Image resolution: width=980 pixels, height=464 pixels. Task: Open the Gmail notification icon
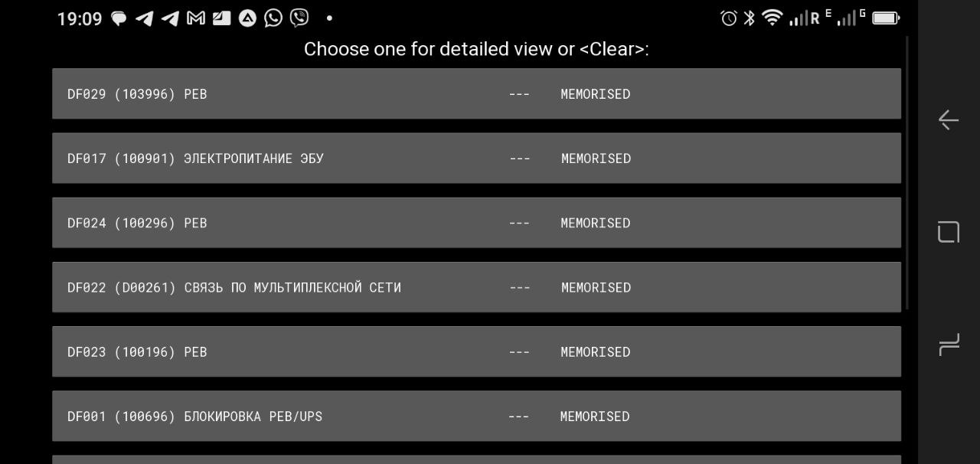click(x=196, y=18)
